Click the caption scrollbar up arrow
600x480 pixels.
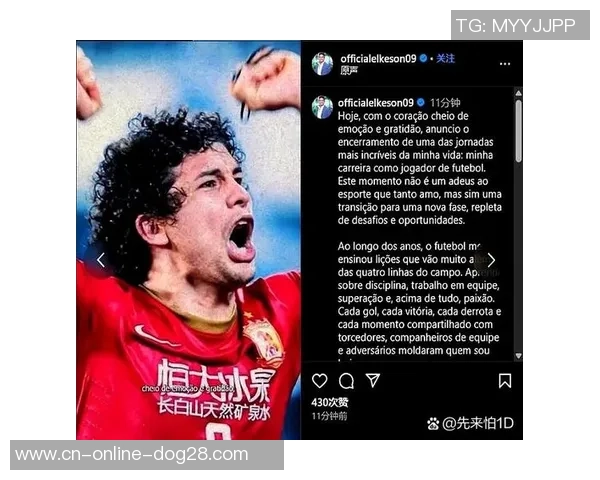(x=518, y=93)
